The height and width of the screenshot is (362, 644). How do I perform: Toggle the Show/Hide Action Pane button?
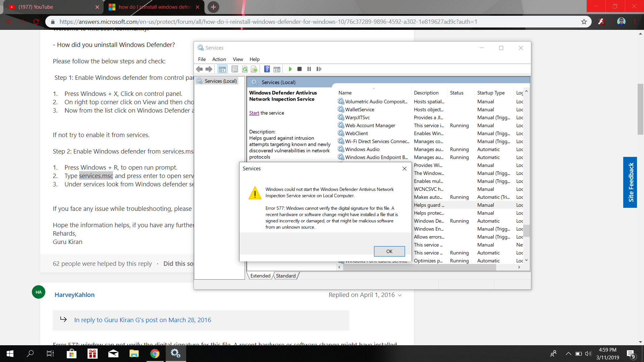point(277,69)
